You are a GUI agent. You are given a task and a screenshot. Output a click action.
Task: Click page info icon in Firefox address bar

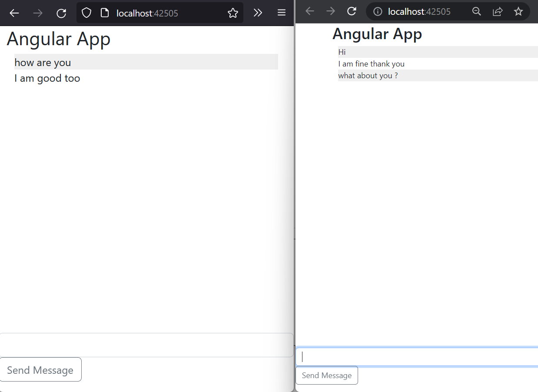[104, 13]
